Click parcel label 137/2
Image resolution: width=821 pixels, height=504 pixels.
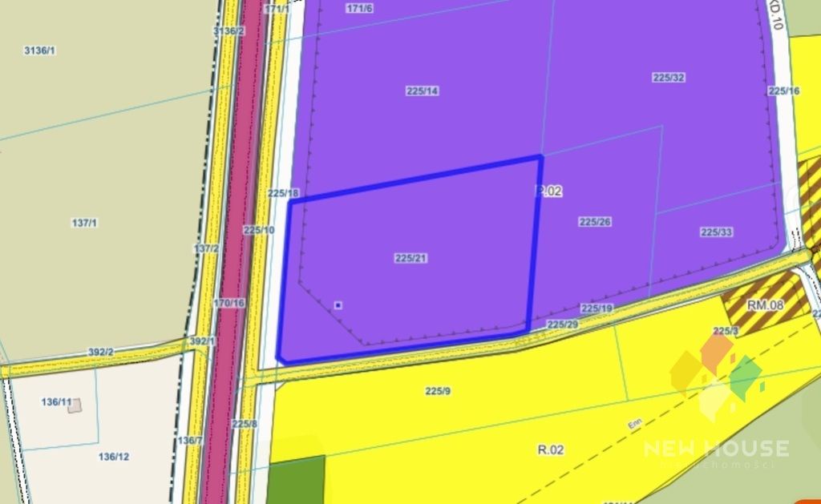pyautogui.click(x=206, y=248)
